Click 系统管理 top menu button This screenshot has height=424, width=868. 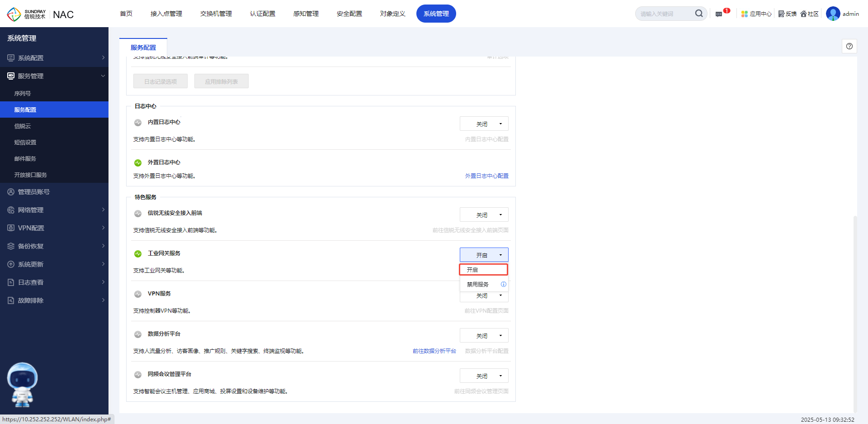(x=436, y=14)
